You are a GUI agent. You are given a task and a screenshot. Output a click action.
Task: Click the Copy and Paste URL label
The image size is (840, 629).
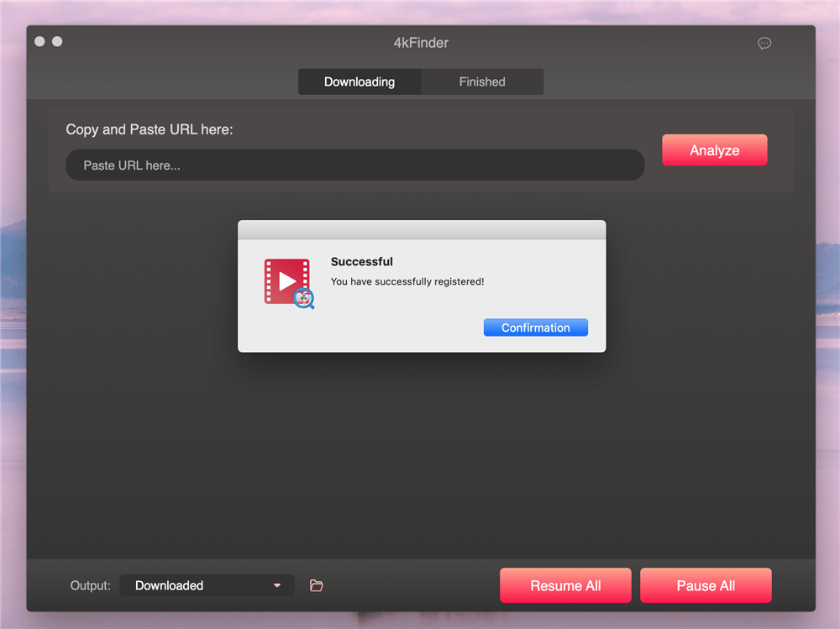(x=150, y=129)
